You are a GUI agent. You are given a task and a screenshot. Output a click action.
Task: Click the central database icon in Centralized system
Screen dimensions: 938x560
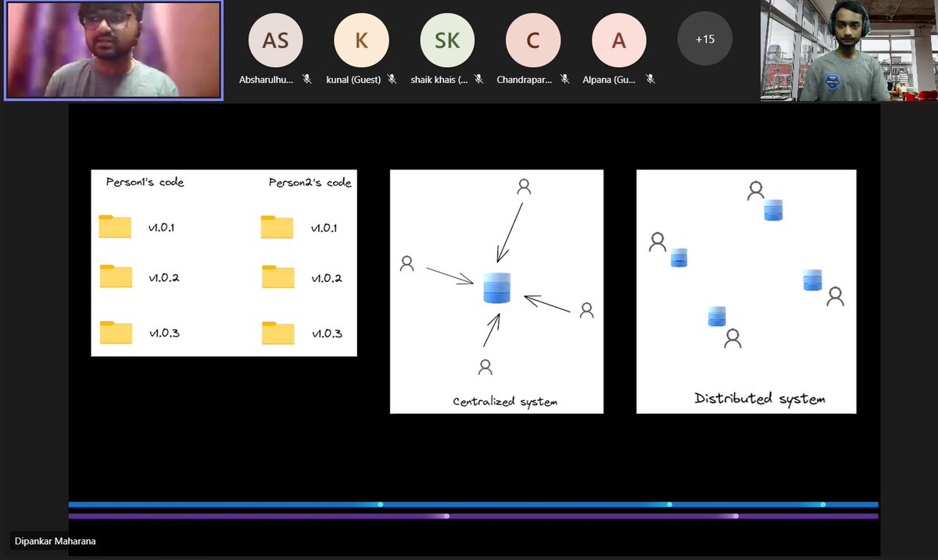click(497, 287)
